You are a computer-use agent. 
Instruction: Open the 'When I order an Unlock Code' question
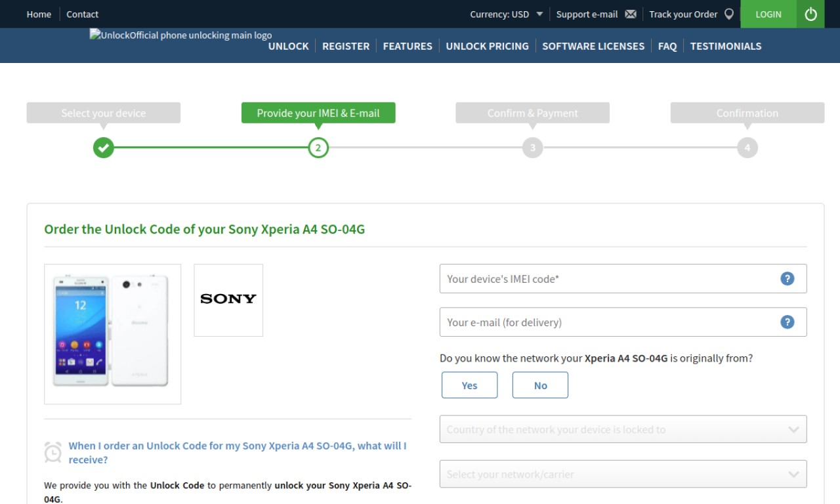pyautogui.click(x=238, y=453)
